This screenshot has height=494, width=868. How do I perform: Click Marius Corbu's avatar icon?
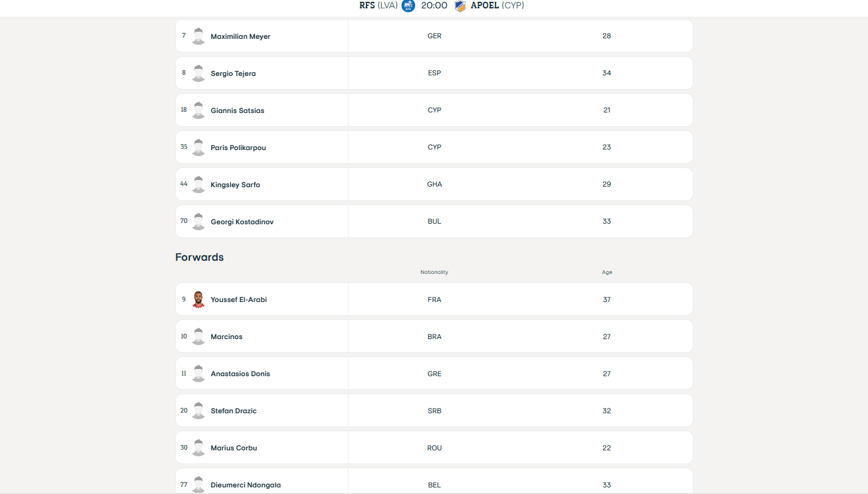tap(198, 448)
